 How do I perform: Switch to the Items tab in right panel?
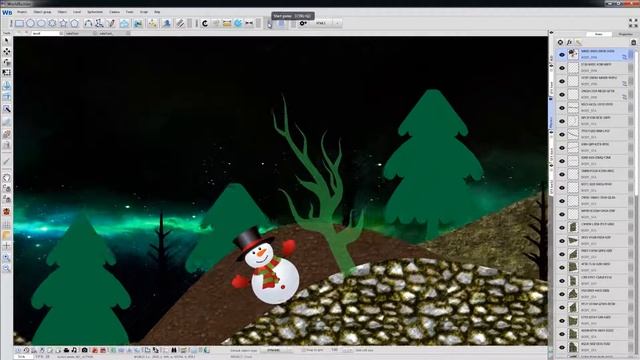598,34
